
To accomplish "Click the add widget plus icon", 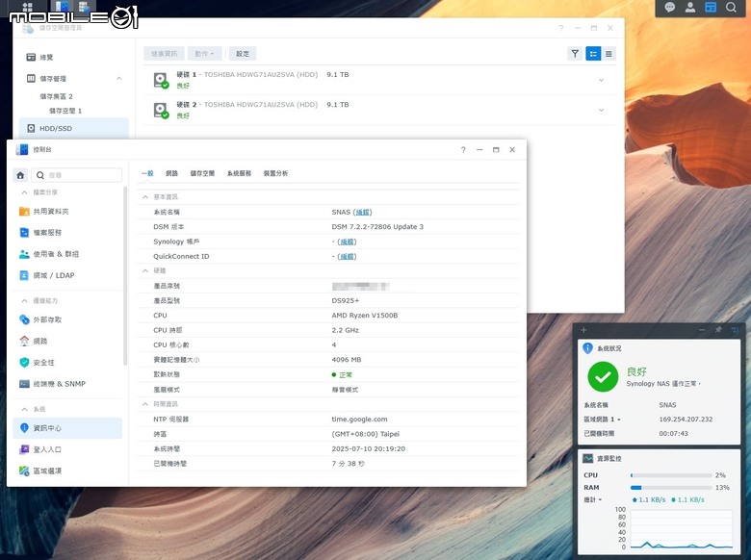I will click(583, 330).
